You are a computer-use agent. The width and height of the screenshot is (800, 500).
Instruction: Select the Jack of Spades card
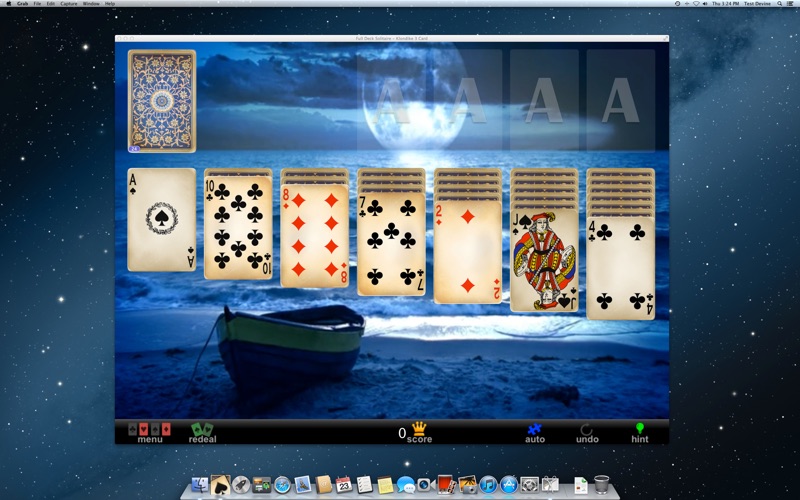544,260
